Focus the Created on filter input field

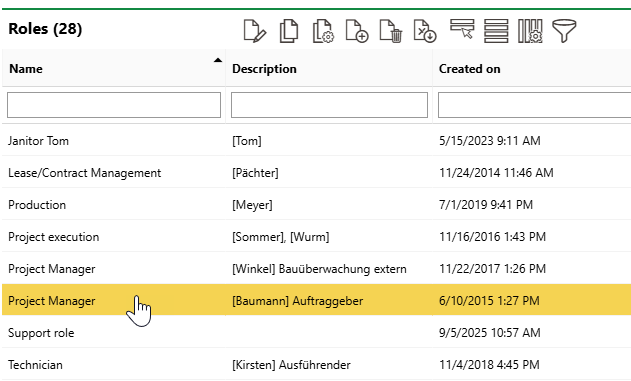[x=534, y=105]
